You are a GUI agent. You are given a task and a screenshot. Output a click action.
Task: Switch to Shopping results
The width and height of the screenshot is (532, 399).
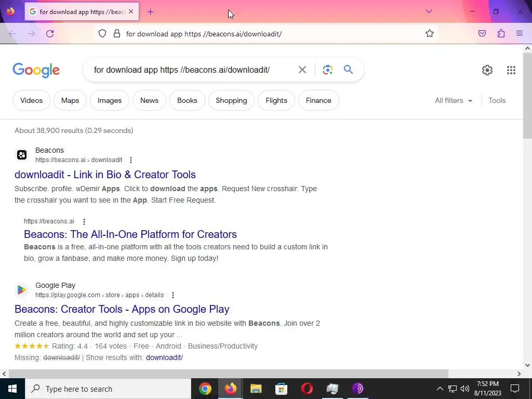pos(231,100)
